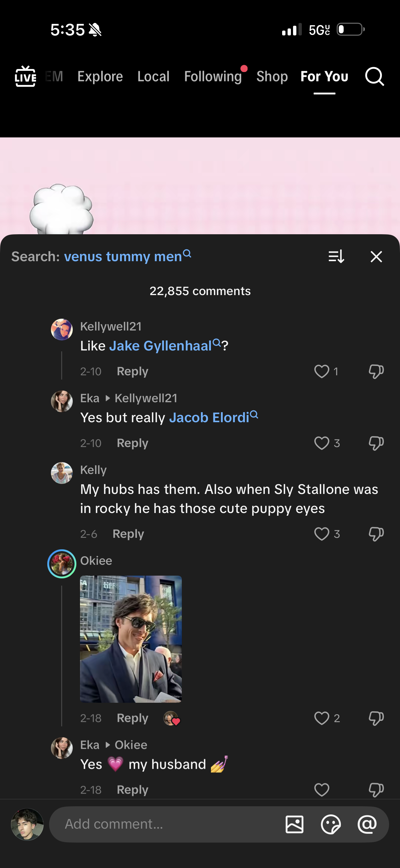Like Kelly's Sly Stallone comment
This screenshot has width=400, height=868.
pyautogui.click(x=322, y=534)
